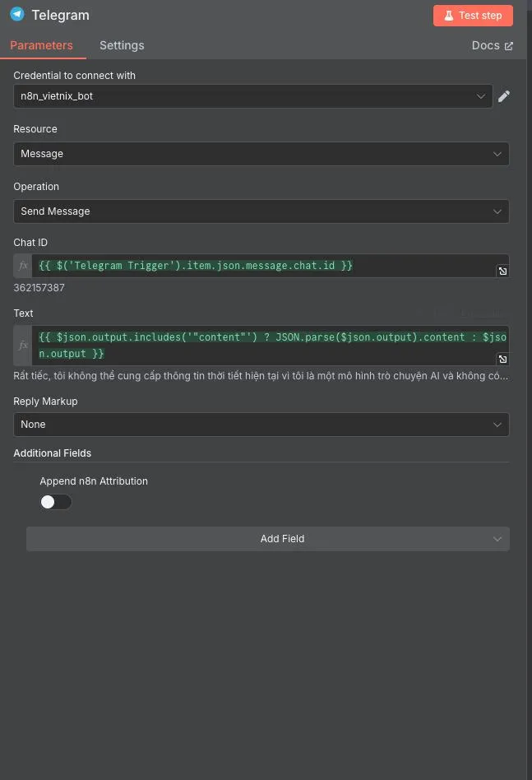
Task: Click the fx icon beside Text field
Action: pyautogui.click(x=23, y=346)
